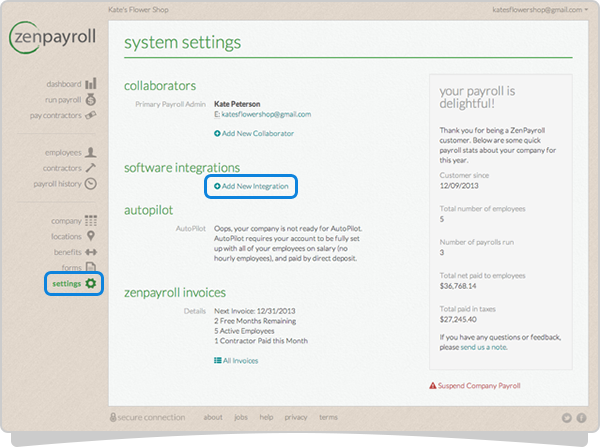Click the Kate Peterson admin name

pyautogui.click(x=237, y=104)
